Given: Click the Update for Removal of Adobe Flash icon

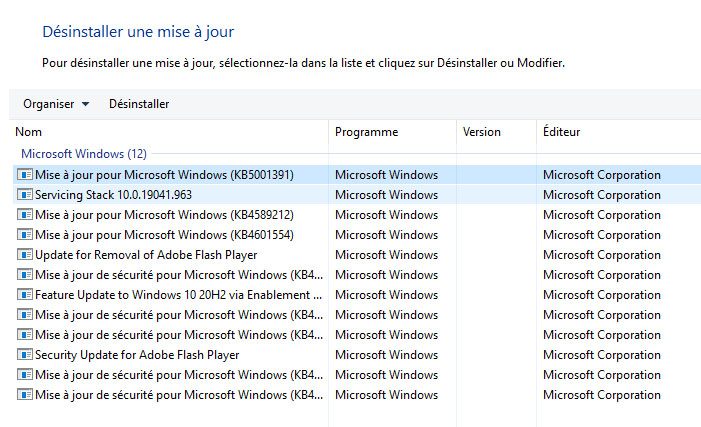Looking at the screenshot, I should pos(25,254).
